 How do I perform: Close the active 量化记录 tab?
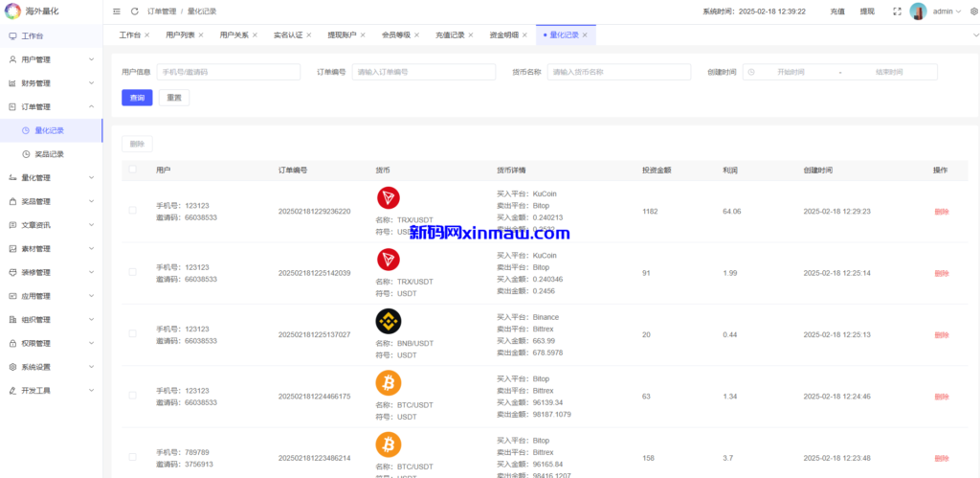click(585, 35)
